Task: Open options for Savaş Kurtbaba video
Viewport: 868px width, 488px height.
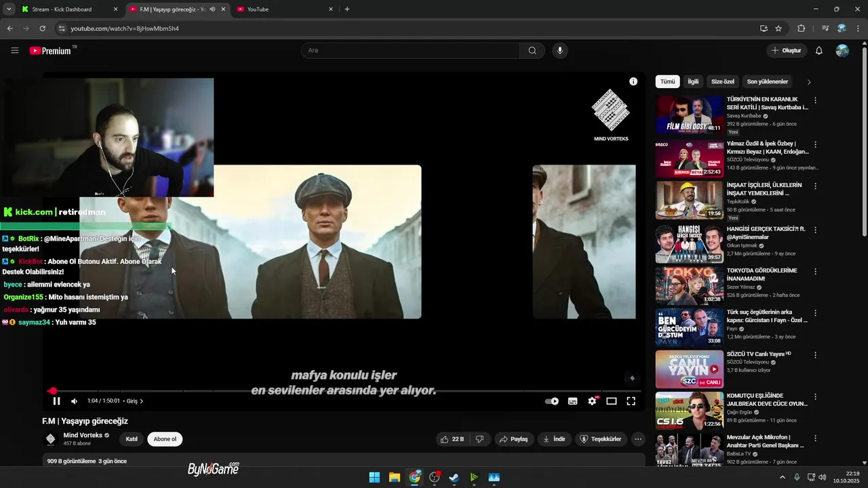Action: [815, 100]
